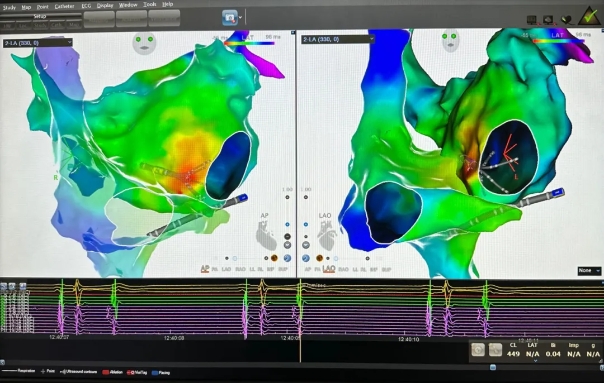Open the right map 2-LA selector dropdown
Screen dimensions: 605x383
[338, 39]
